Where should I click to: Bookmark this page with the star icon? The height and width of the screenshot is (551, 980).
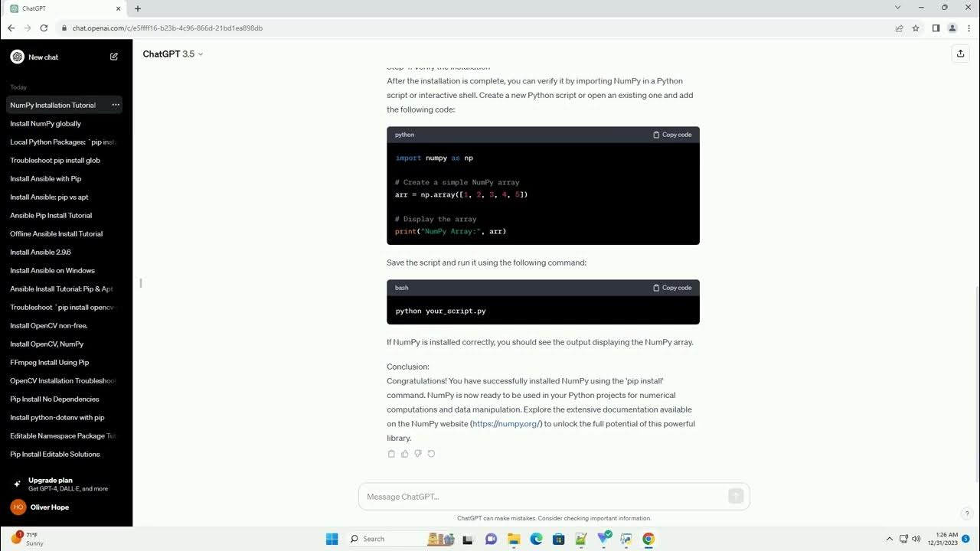[x=916, y=28]
